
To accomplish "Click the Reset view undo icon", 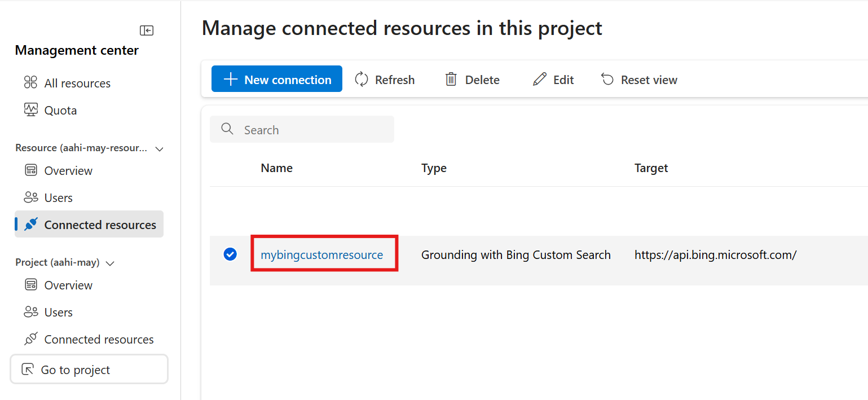I will [x=607, y=80].
